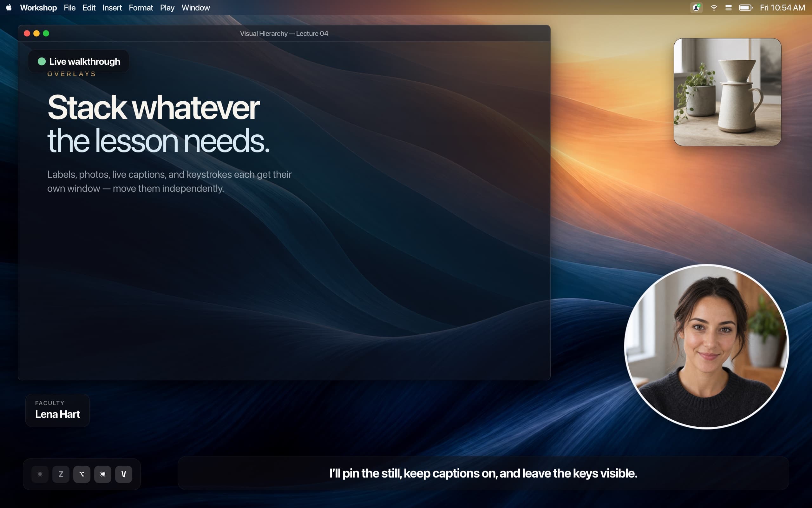Click the Fri 10:54 AM clock
812x508 pixels.
coord(782,7)
